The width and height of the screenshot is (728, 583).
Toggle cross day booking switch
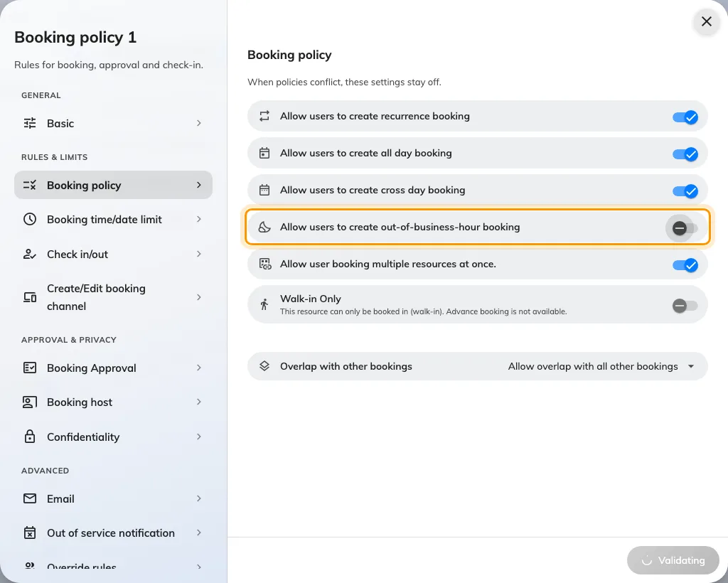coord(685,191)
